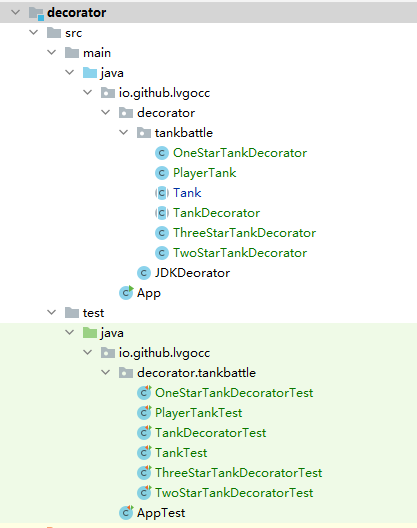Viewport: 417px width, 528px height.
Task: Click the tankbattle package icon
Action: tap(144, 133)
